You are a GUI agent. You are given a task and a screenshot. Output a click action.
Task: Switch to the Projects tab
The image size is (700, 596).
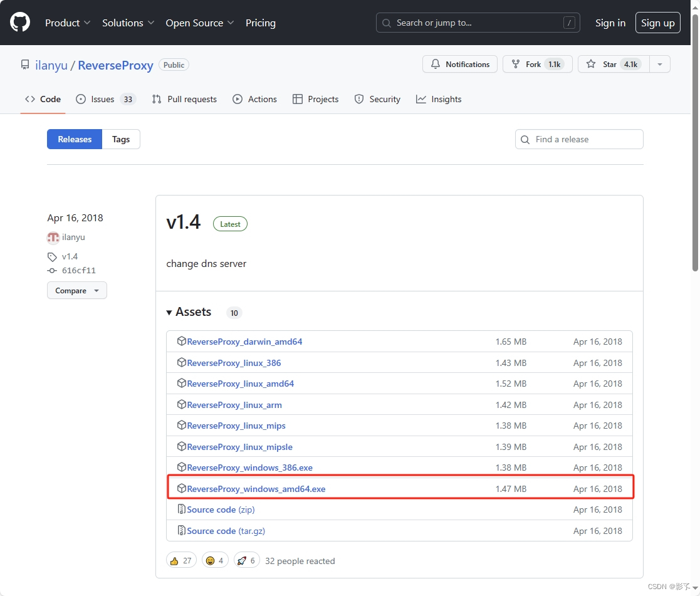click(x=316, y=99)
